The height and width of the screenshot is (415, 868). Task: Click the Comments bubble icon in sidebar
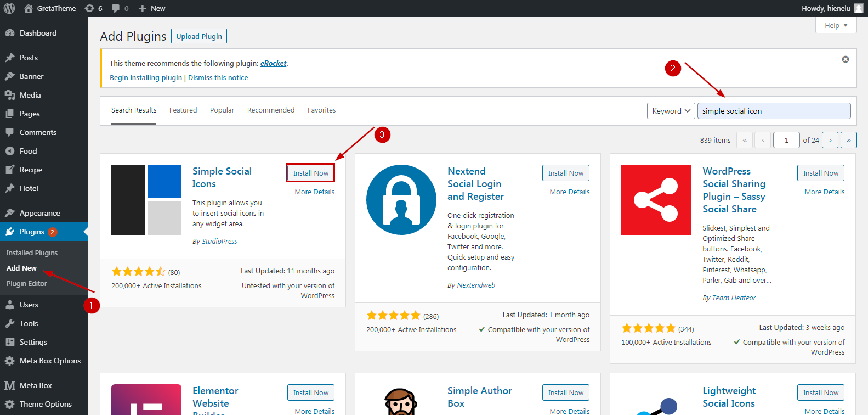10,132
